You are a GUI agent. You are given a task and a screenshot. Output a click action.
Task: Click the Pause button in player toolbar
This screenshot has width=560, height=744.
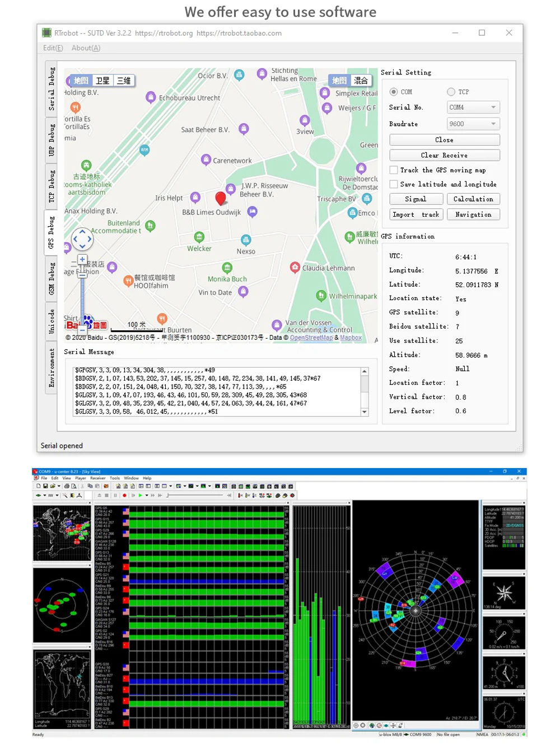115,495
